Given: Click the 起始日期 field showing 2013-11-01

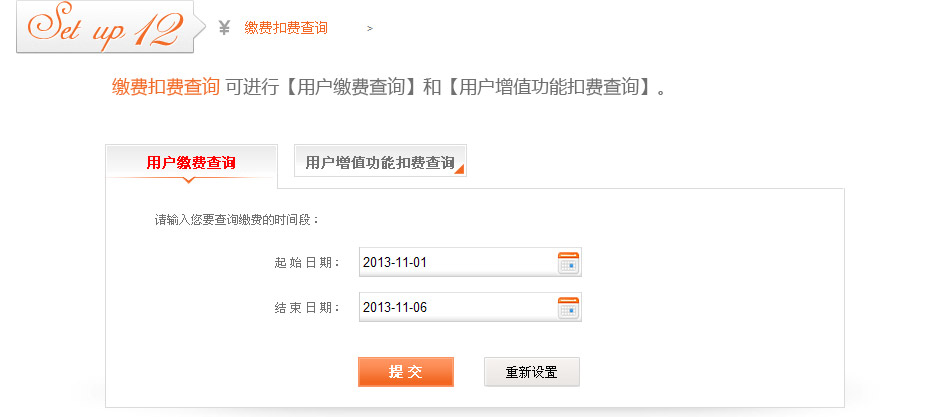Looking at the screenshot, I should point(457,263).
